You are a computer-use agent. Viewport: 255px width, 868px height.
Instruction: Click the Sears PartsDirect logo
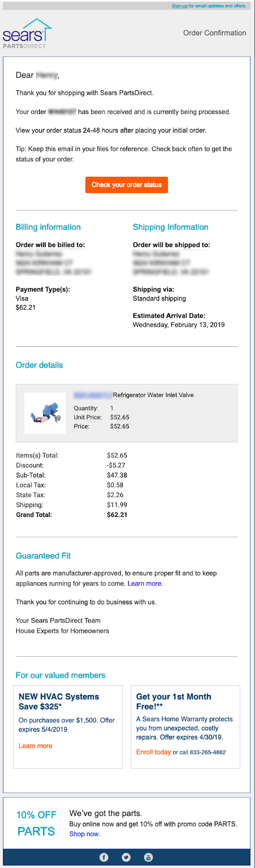point(27,34)
